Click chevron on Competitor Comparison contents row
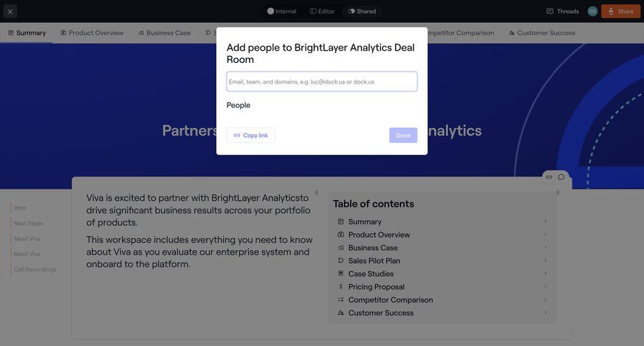The height and width of the screenshot is (346, 644). point(545,300)
